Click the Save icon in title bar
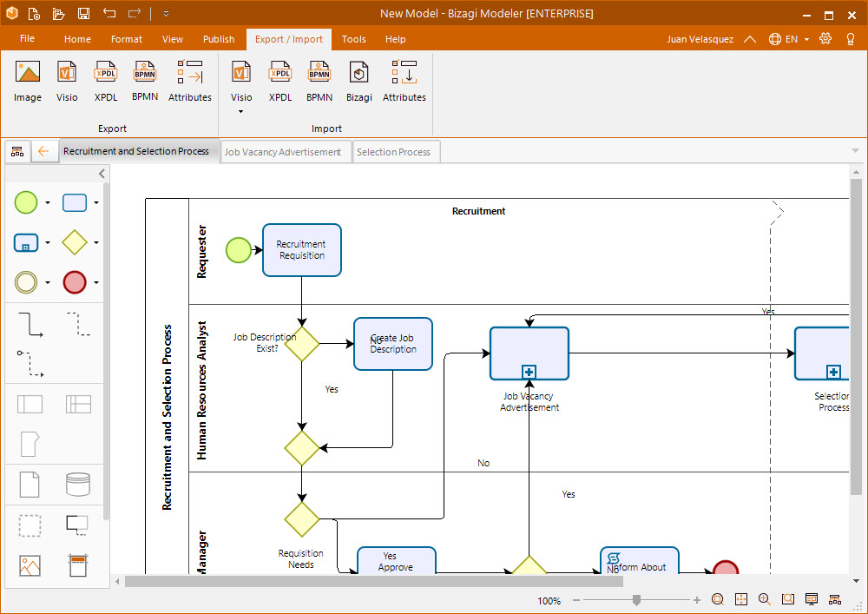 [x=83, y=13]
